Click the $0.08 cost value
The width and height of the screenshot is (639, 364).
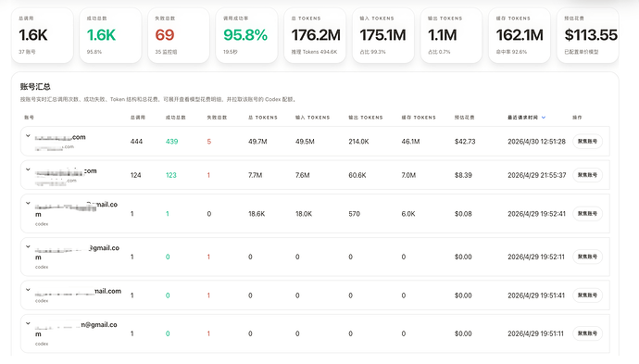463,214
